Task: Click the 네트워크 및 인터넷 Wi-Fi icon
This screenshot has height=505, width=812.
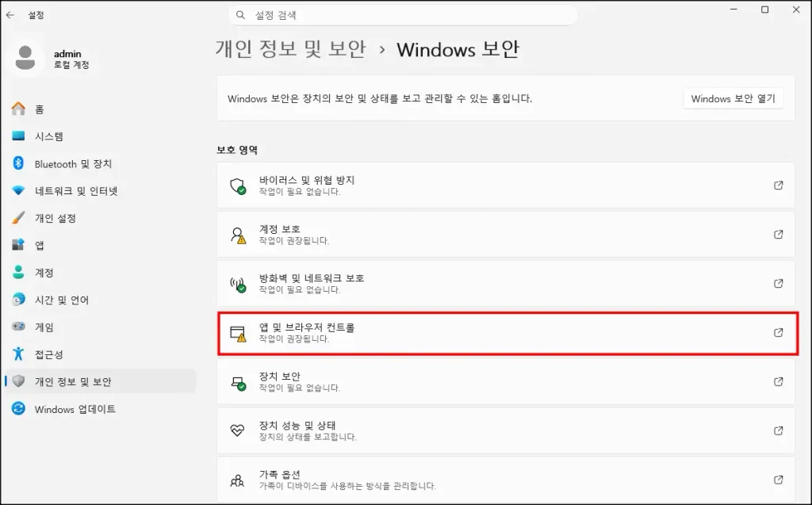Action: coord(19,190)
